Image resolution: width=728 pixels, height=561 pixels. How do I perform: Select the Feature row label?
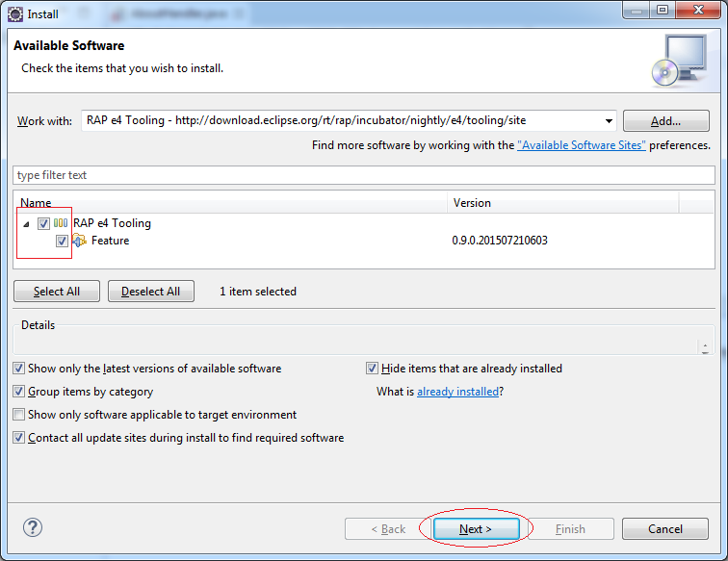(x=110, y=241)
